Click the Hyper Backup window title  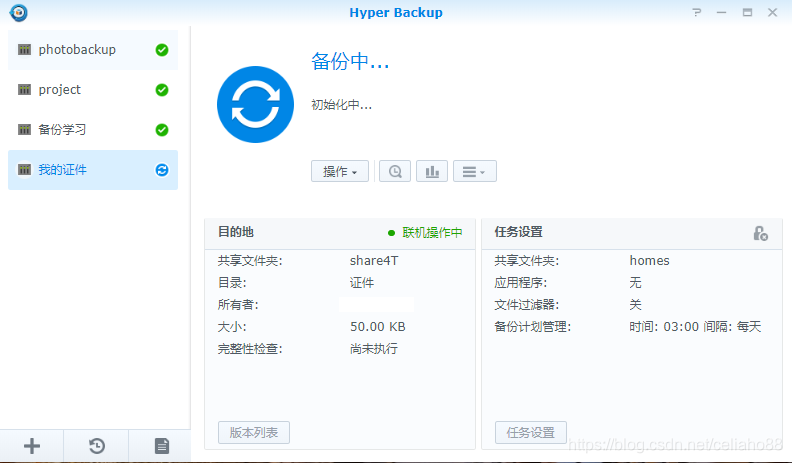tap(396, 13)
